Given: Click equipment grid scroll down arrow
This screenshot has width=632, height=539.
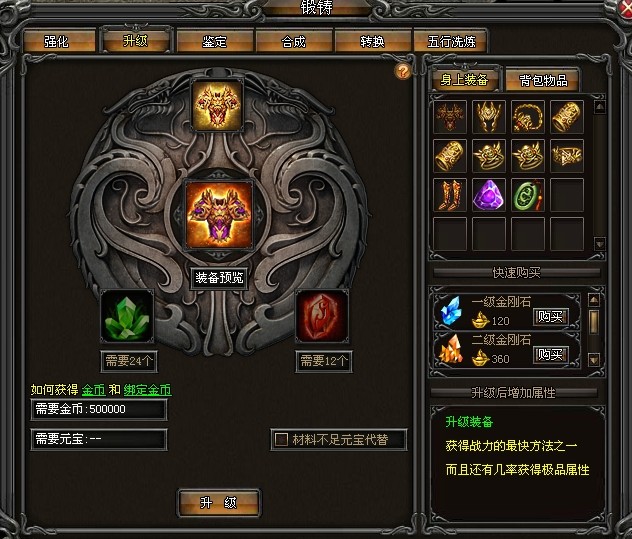Looking at the screenshot, I should pyautogui.click(x=600, y=243).
